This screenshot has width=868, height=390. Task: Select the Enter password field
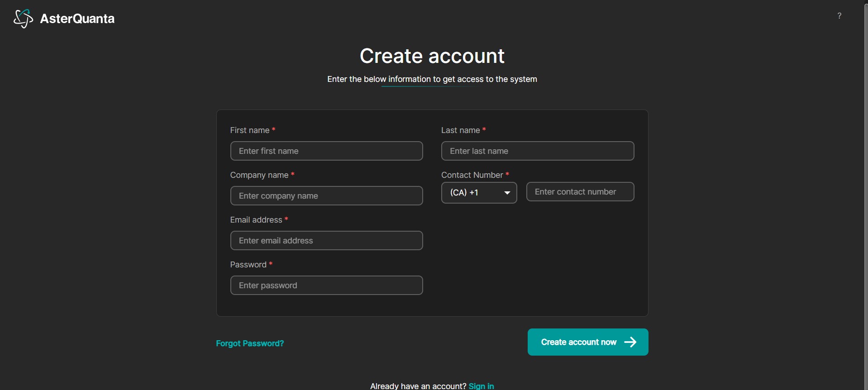[x=326, y=285]
